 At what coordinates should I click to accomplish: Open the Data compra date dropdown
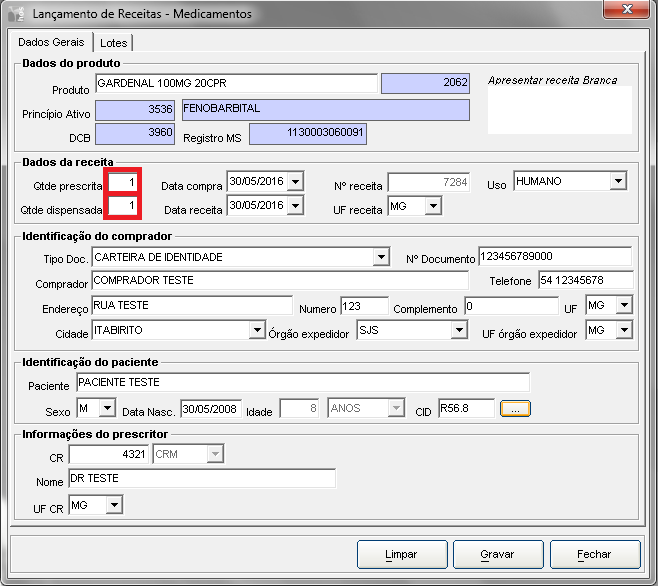pyautogui.click(x=296, y=182)
